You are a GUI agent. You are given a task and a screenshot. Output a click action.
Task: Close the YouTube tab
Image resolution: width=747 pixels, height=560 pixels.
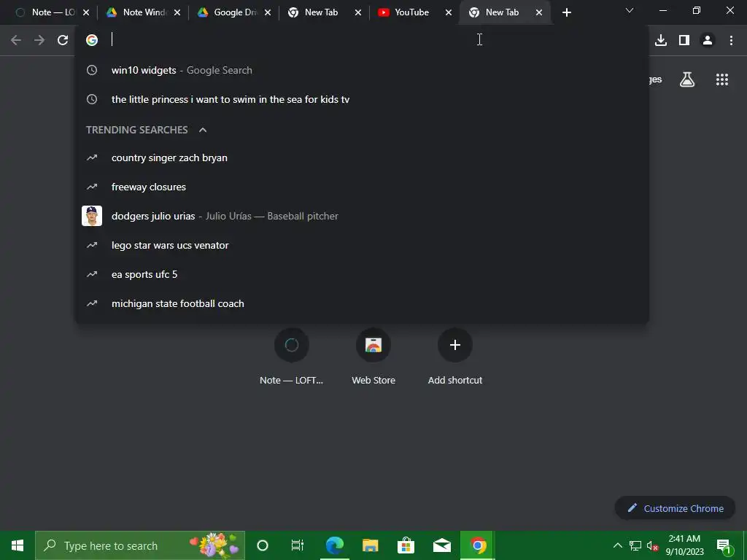click(x=449, y=12)
